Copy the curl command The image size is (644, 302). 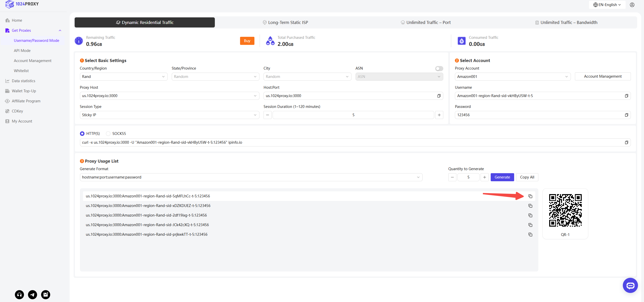626,142
